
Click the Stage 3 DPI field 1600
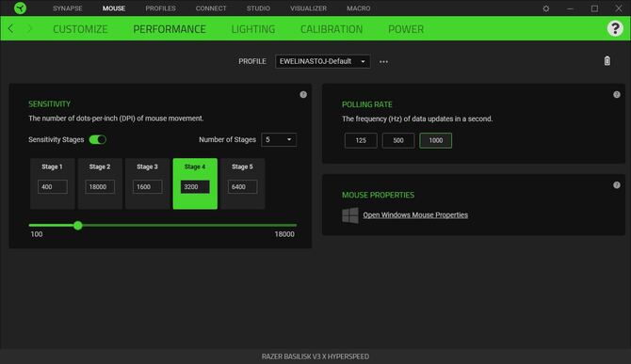(x=147, y=187)
